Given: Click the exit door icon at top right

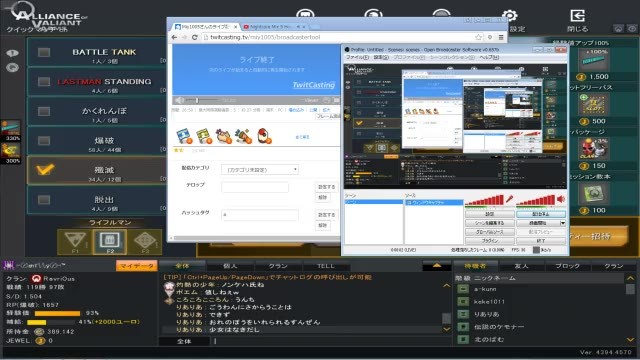Looking at the screenshot, I should coord(577,16).
